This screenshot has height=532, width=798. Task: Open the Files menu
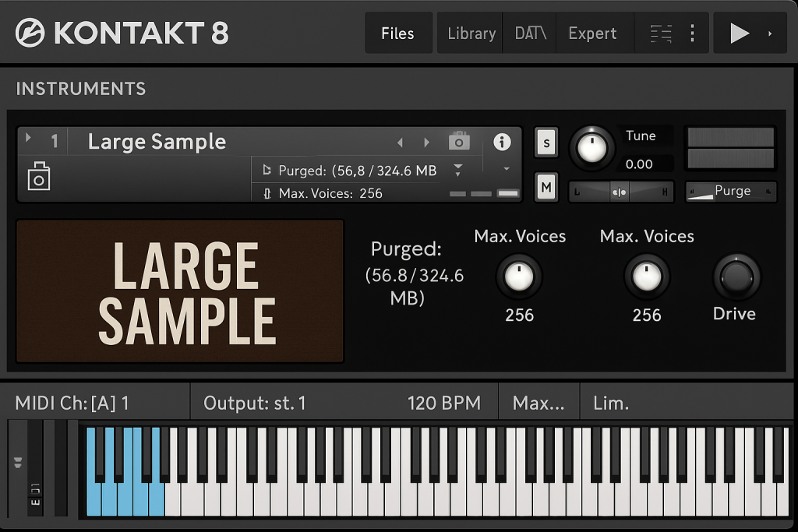click(x=397, y=33)
